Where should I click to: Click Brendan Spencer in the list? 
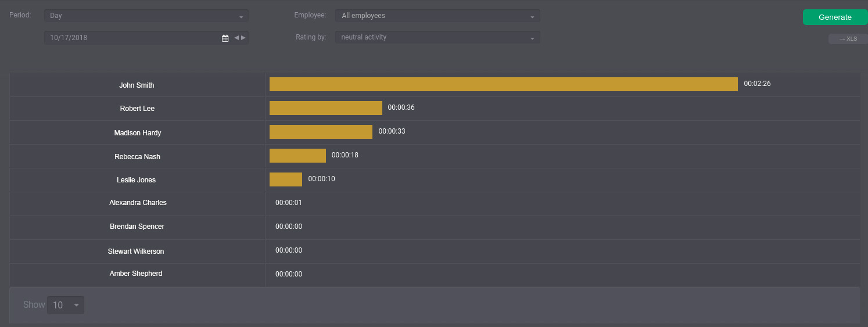tap(138, 227)
